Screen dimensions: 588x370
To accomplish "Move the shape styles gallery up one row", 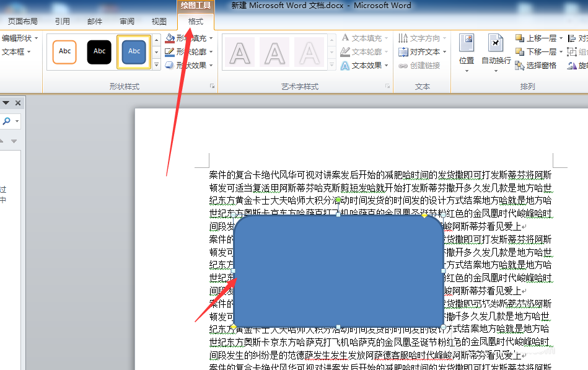I will (x=157, y=40).
